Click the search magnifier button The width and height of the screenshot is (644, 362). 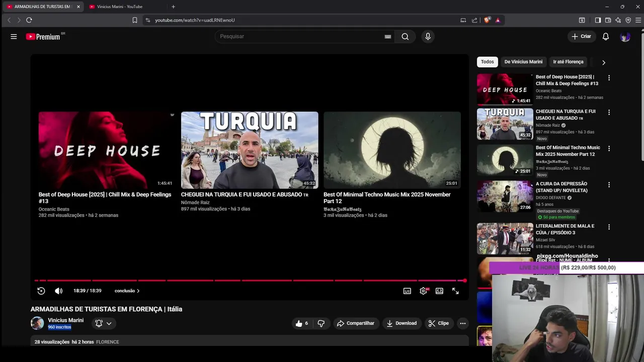click(405, 36)
